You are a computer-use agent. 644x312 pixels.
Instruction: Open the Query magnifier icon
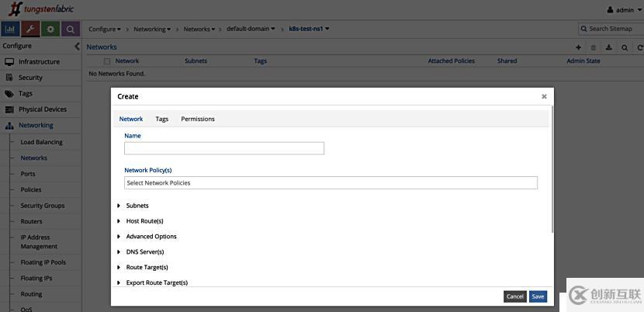tap(71, 29)
